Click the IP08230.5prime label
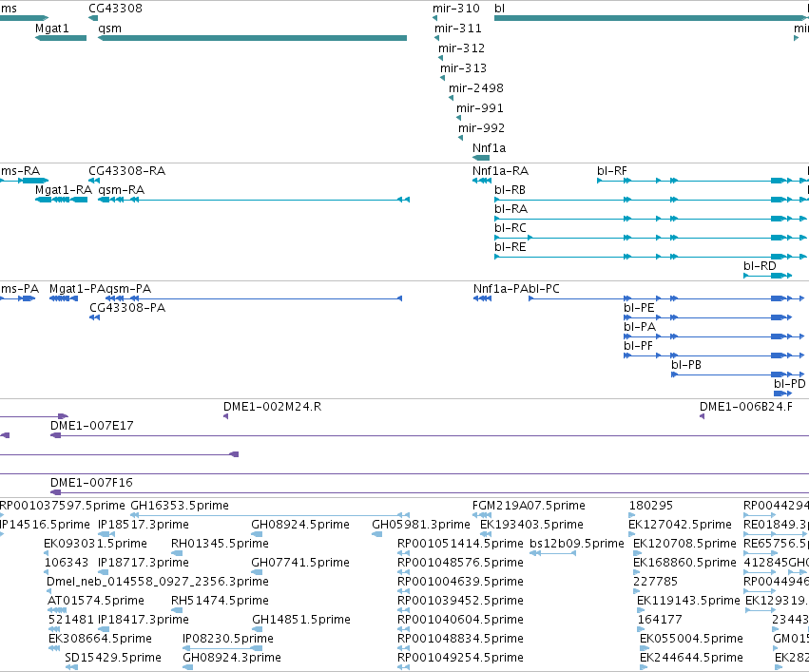 coord(228,639)
